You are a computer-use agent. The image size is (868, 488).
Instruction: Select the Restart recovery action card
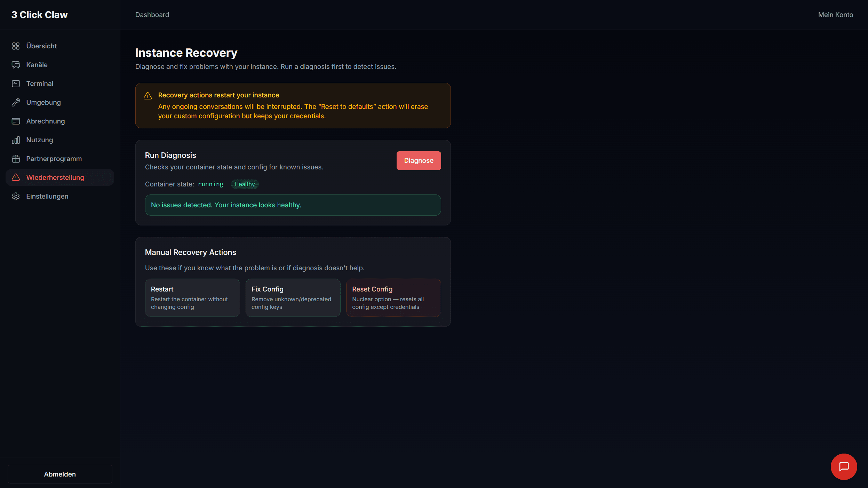coord(192,297)
